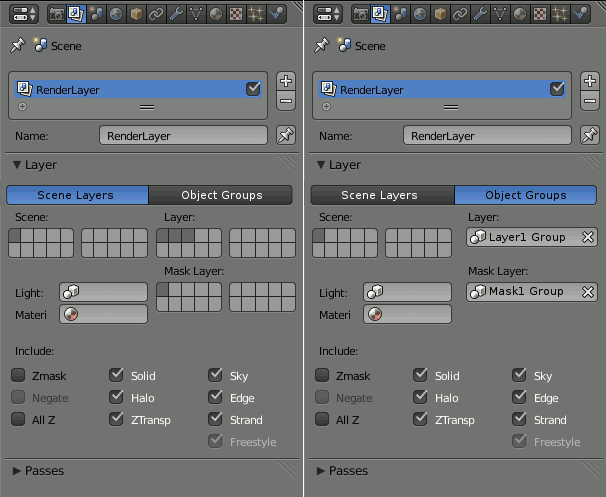606x497 pixels.
Task: Open Material sphere icon in left panel
Action: (216, 14)
